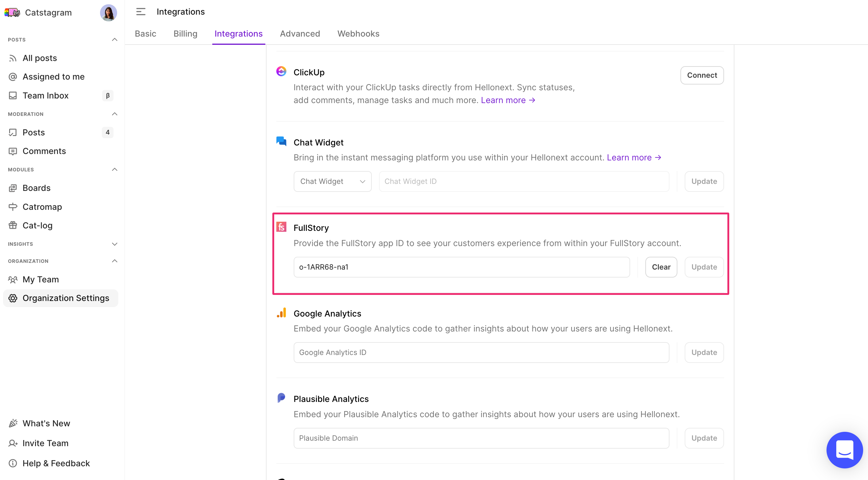This screenshot has width=868, height=480.
Task: Collapse the MODERATION sidebar section
Action: 115,114
